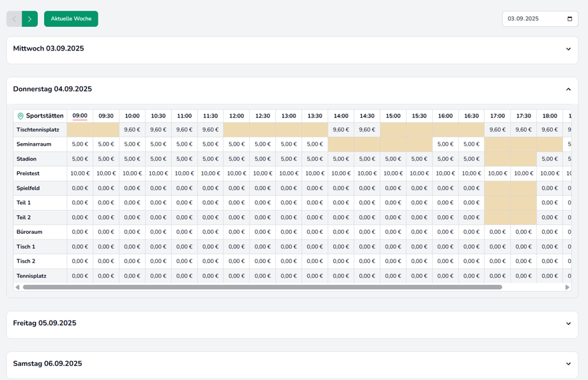The width and height of the screenshot is (588, 380).
Task: Click the date input field showing 03.09.2025
Action: point(534,19)
